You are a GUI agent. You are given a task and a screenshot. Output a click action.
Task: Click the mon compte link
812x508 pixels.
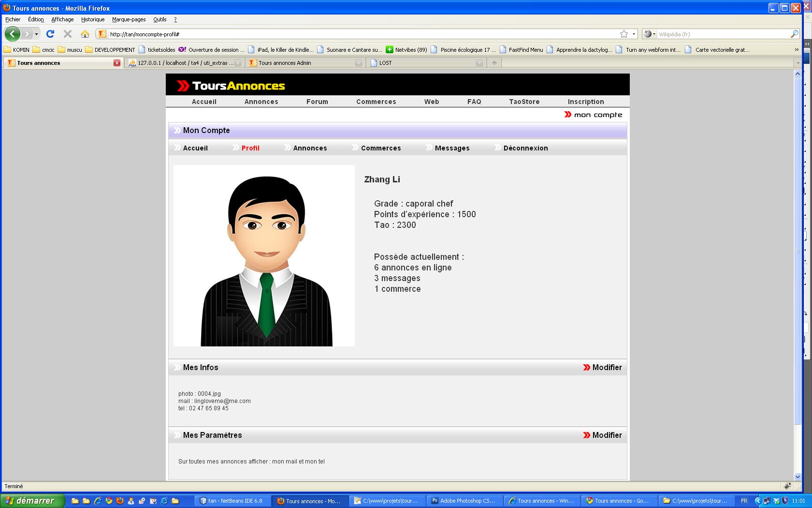pyautogui.click(x=594, y=115)
